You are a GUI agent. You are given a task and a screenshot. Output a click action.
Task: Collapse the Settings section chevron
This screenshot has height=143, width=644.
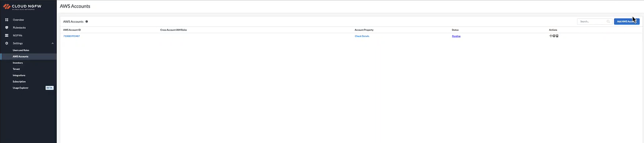52,43
